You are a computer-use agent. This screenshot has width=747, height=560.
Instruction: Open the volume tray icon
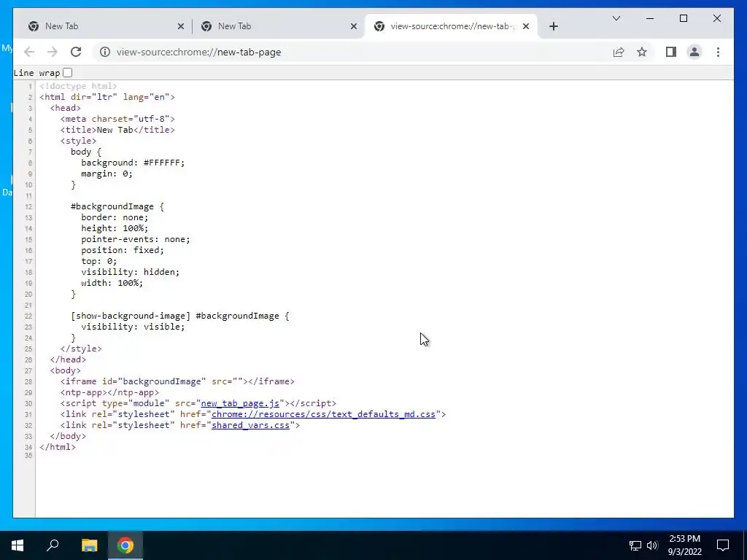pos(652,545)
